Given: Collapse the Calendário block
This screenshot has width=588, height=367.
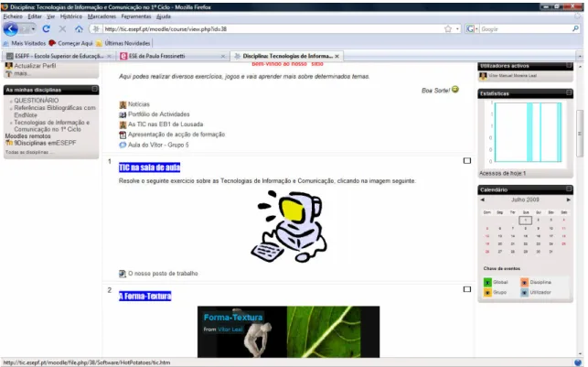Looking at the screenshot, I should [x=569, y=189].
